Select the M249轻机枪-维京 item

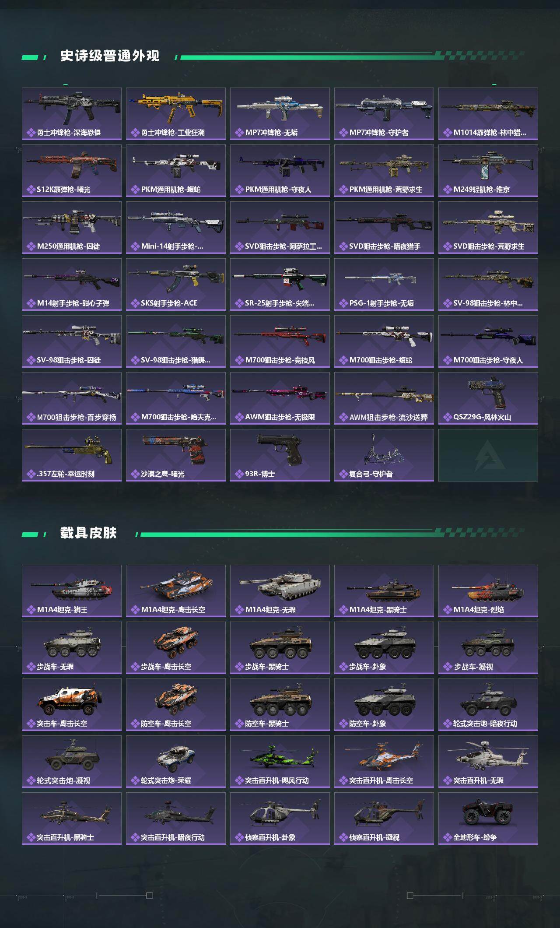pos(488,171)
